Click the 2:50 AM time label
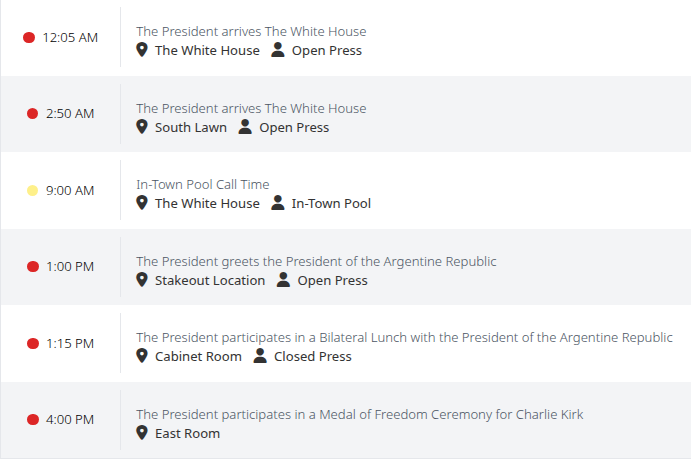 70,114
